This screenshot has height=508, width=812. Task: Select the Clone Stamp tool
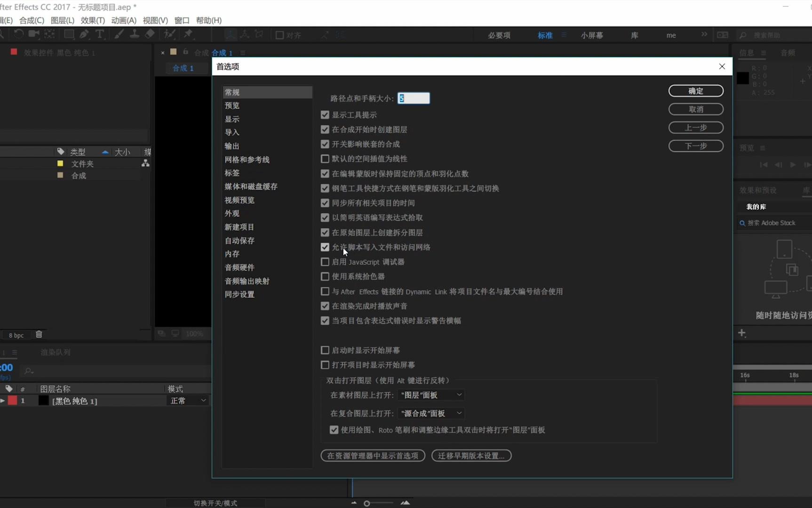coord(135,34)
